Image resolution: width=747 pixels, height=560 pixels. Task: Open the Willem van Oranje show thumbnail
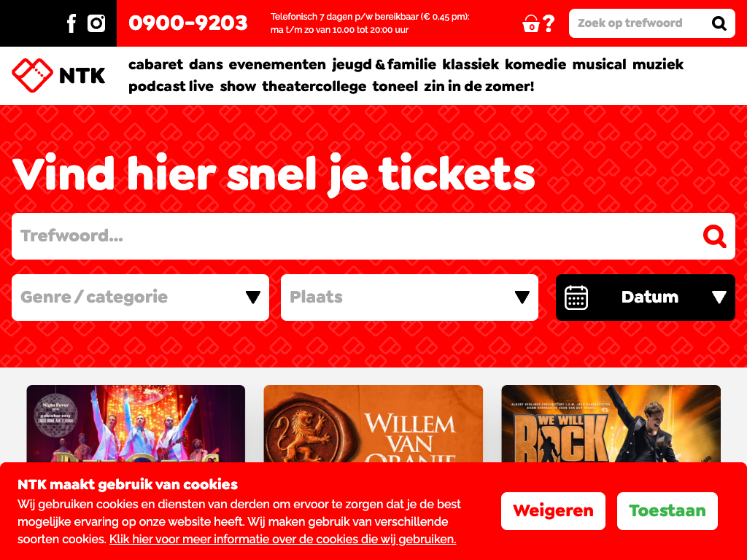[373, 424]
